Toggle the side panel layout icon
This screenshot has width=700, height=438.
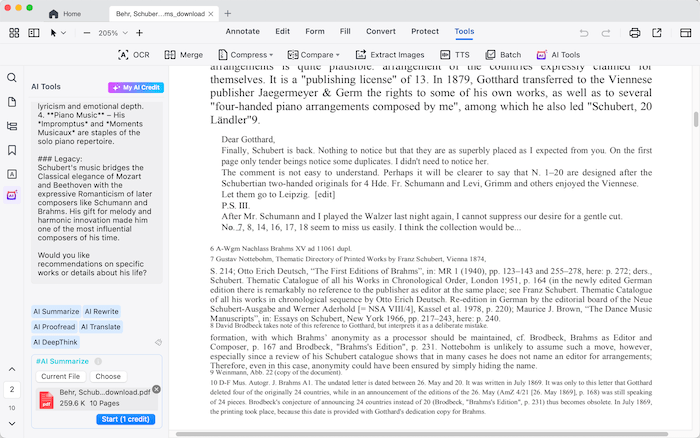34,33
